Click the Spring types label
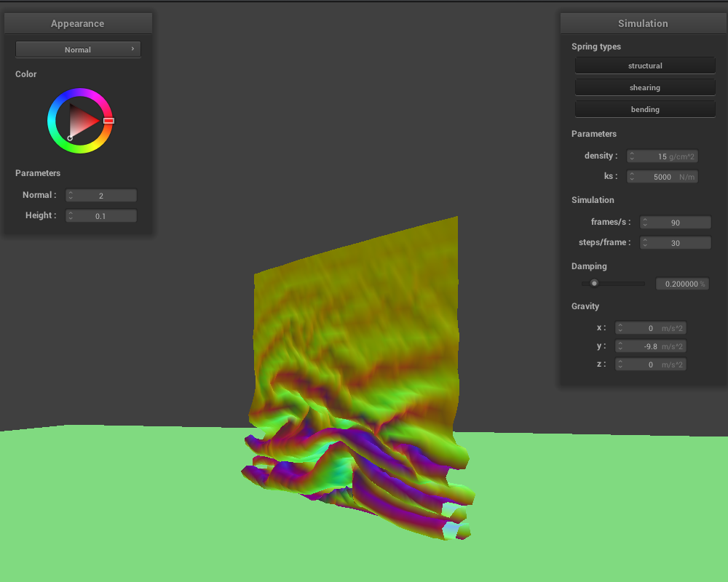728x582 pixels. [596, 47]
